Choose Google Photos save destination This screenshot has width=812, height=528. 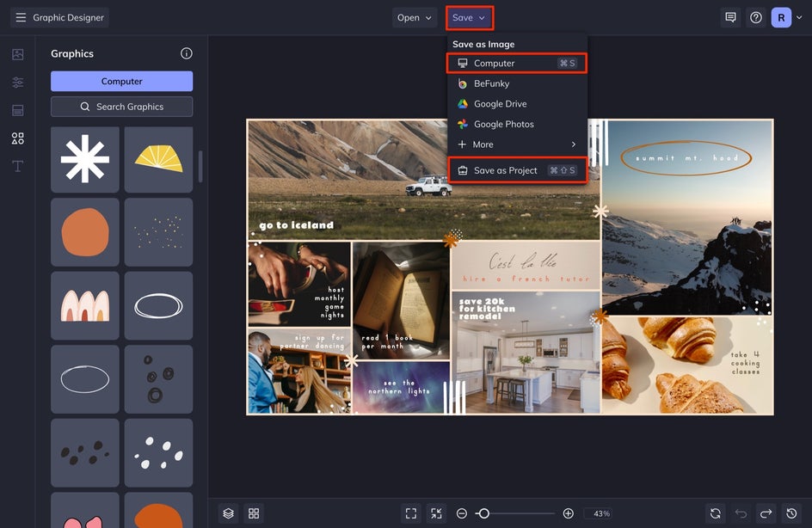517,124
